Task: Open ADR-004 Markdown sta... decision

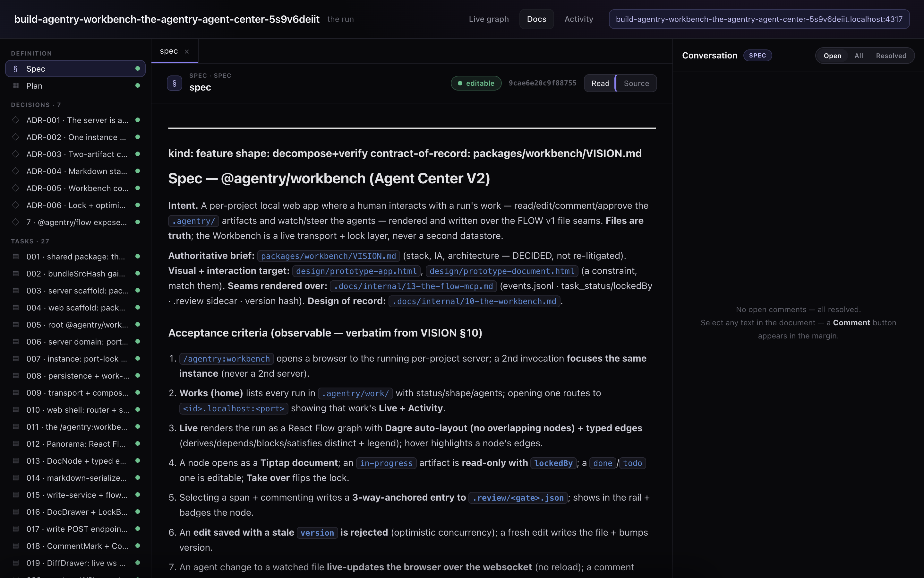Action: (x=75, y=171)
